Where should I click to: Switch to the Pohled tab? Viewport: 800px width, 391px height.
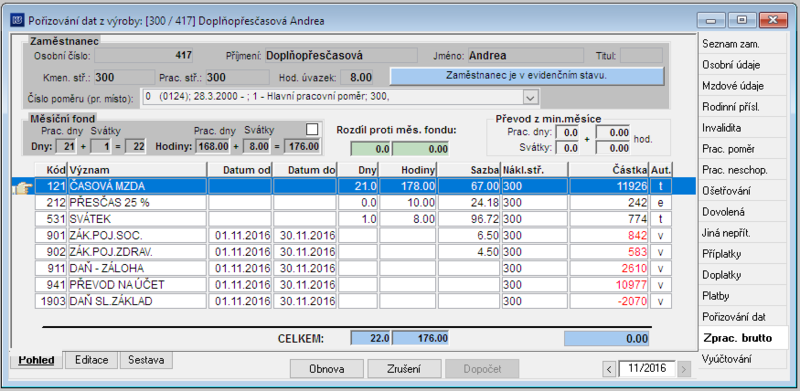(36, 360)
